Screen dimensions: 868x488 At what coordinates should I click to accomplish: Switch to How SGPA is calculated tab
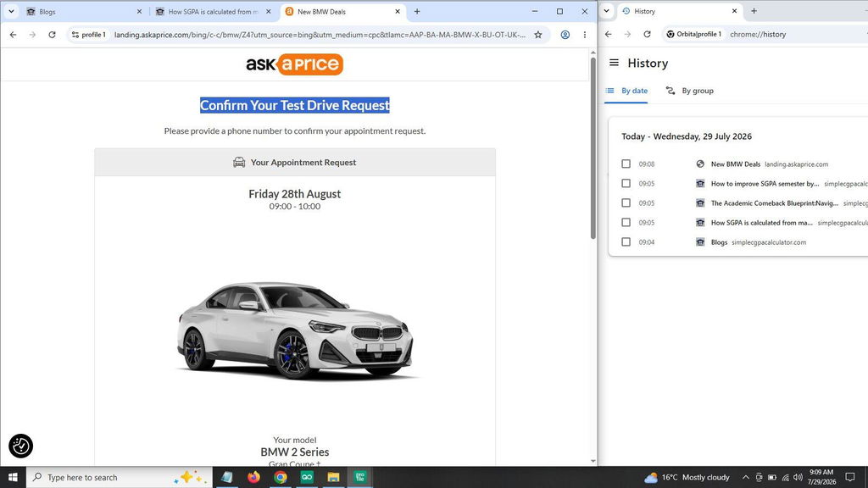click(214, 11)
